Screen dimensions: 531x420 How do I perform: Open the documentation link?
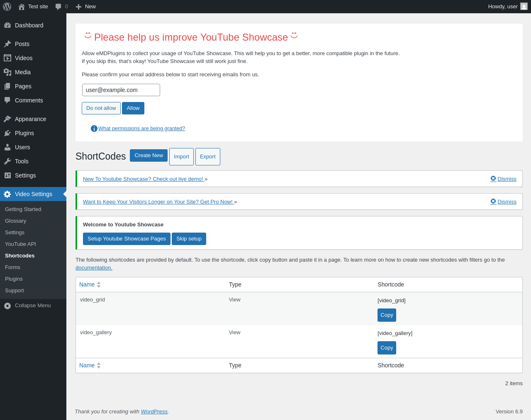[94, 268]
